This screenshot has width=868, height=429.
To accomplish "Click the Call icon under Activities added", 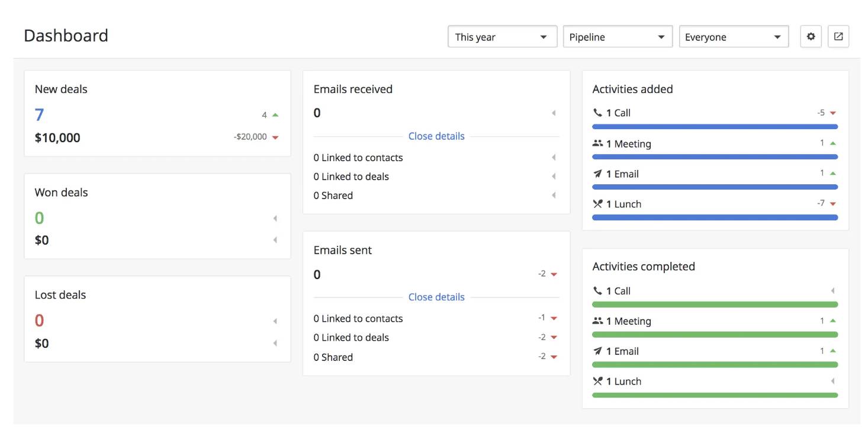I will [x=599, y=113].
